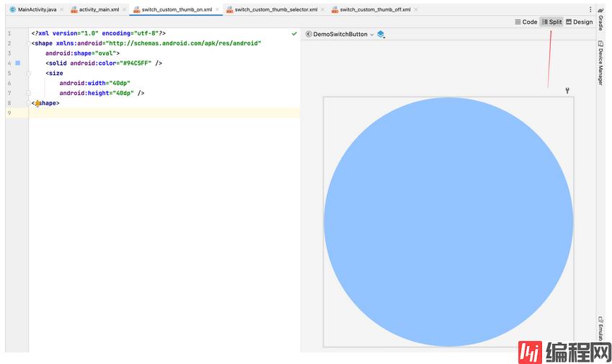Close the activity_main.xml tab
612x364 pixels.
click(124, 9)
